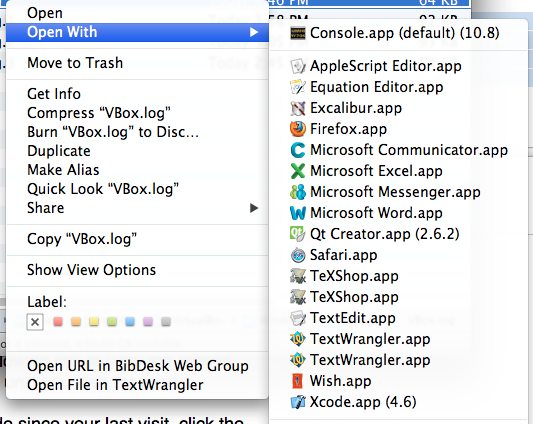Viewport: 533px width, 424px height.
Task: Choose Quick Look "VBox.log"
Action: coord(137,189)
